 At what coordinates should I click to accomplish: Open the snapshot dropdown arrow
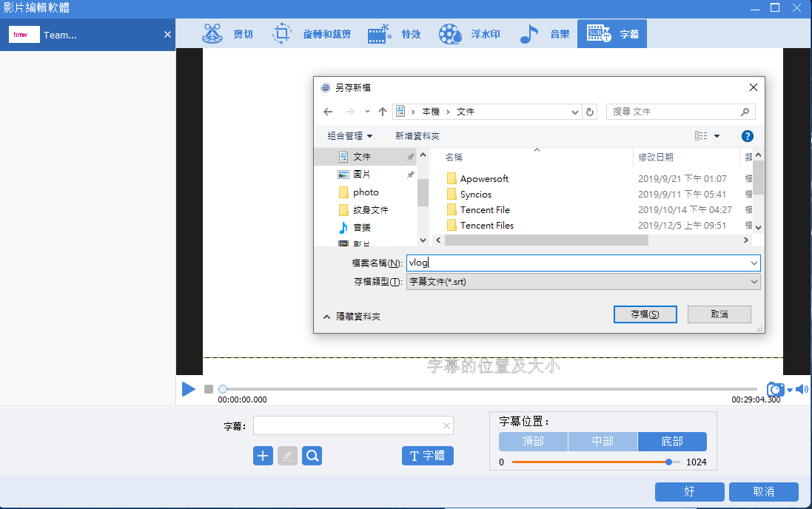(790, 390)
